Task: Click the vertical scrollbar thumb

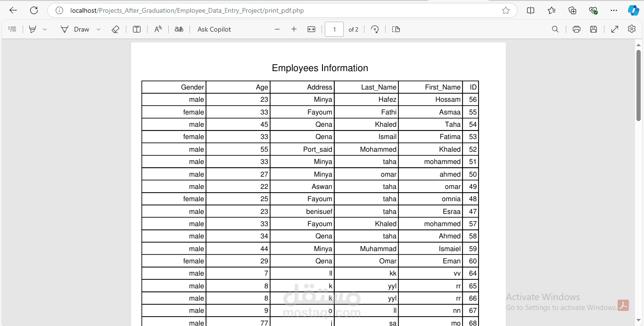Action: (638, 85)
